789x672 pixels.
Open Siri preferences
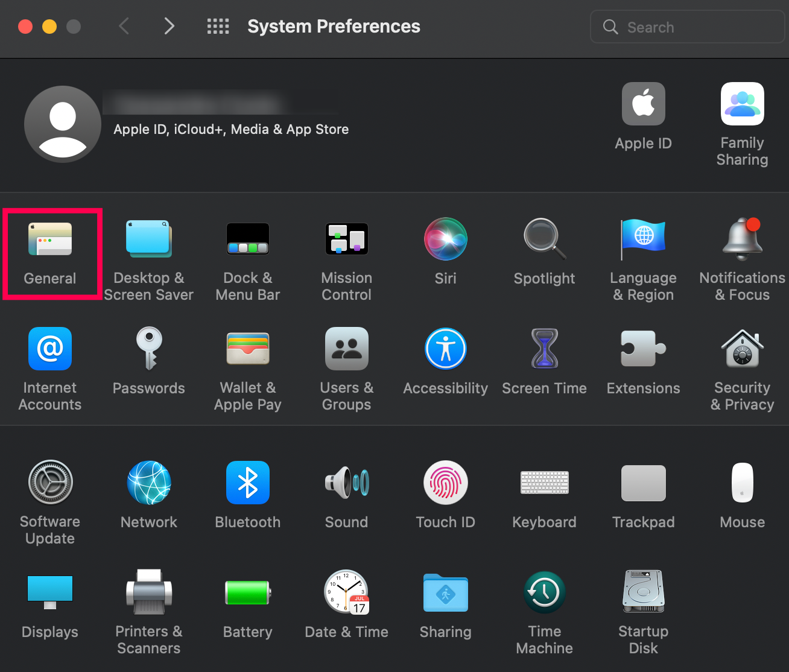445,239
